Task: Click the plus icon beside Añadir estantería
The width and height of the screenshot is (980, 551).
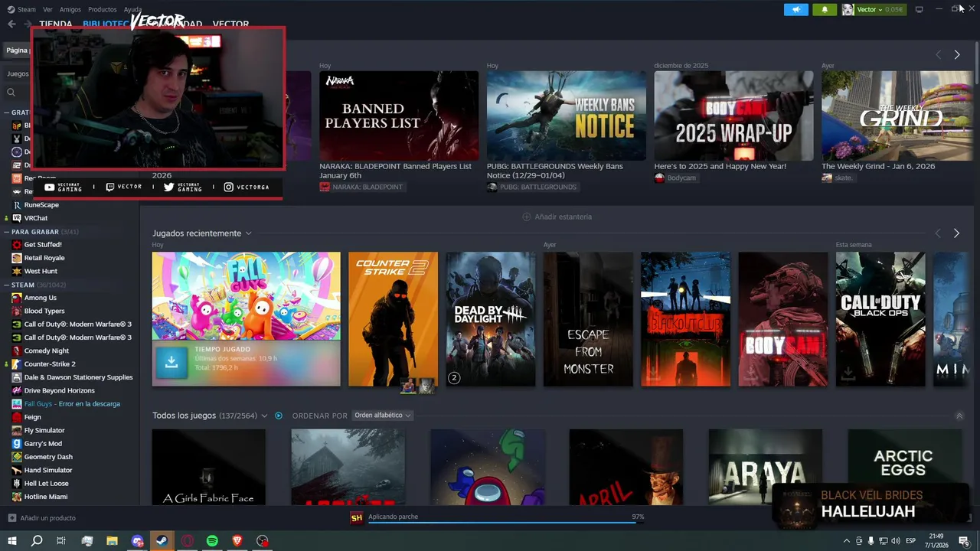Action: tap(526, 217)
